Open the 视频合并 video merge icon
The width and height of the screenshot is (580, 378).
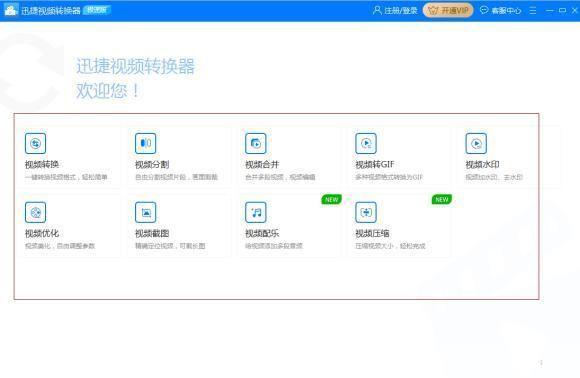[x=256, y=144]
